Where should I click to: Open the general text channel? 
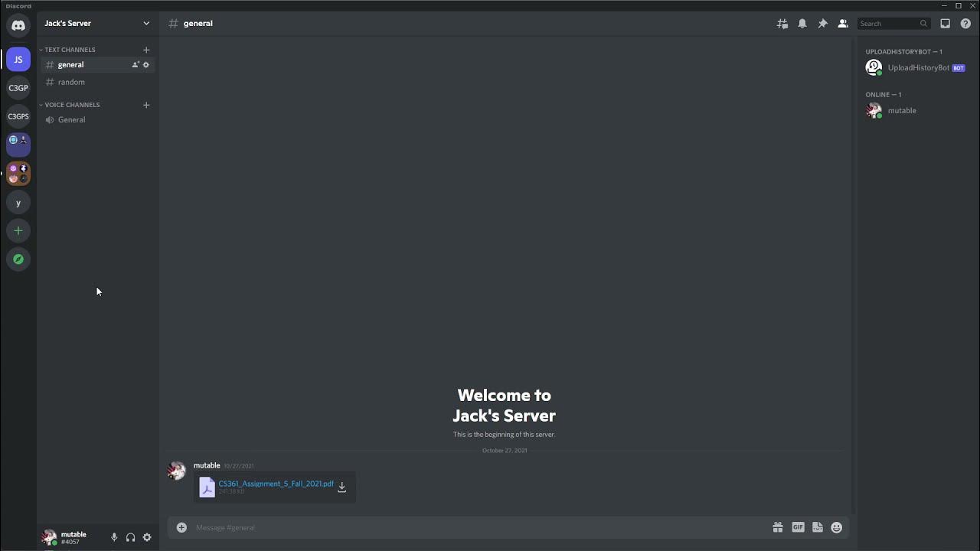tap(97, 65)
